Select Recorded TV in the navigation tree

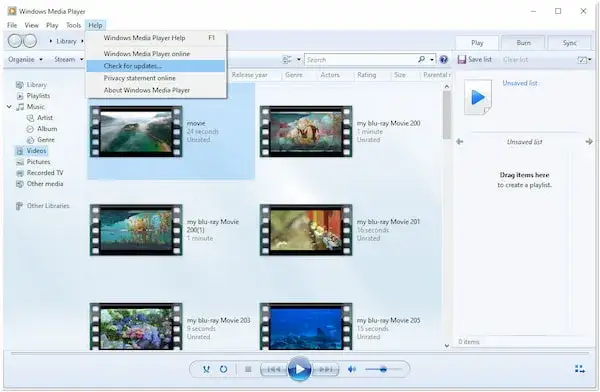pyautogui.click(x=40, y=173)
